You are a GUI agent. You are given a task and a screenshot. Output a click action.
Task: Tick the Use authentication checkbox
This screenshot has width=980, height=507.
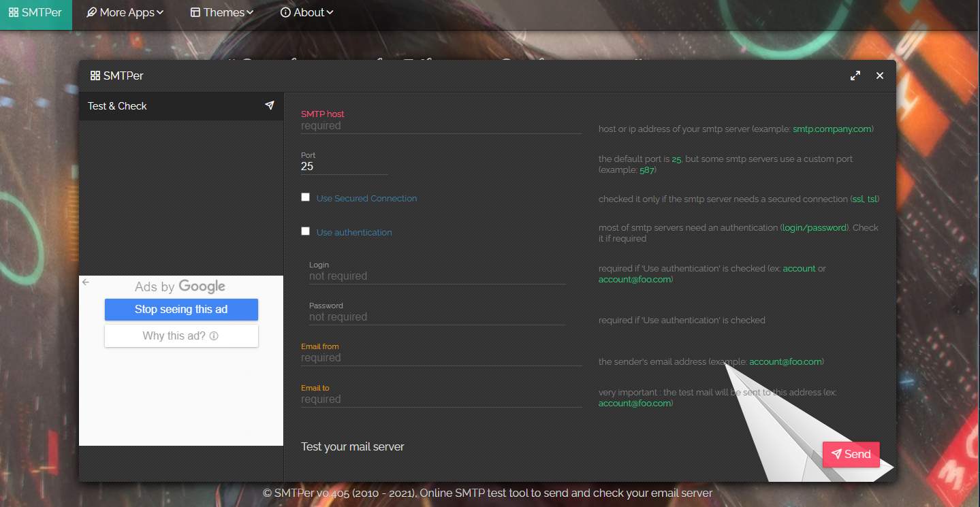(x=306, y=231)
